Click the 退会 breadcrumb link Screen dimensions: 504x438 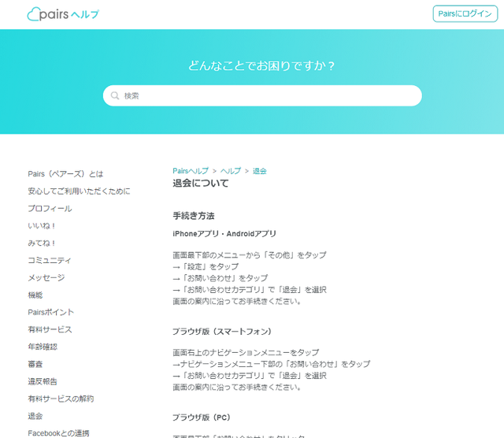[x=259, y=171]
